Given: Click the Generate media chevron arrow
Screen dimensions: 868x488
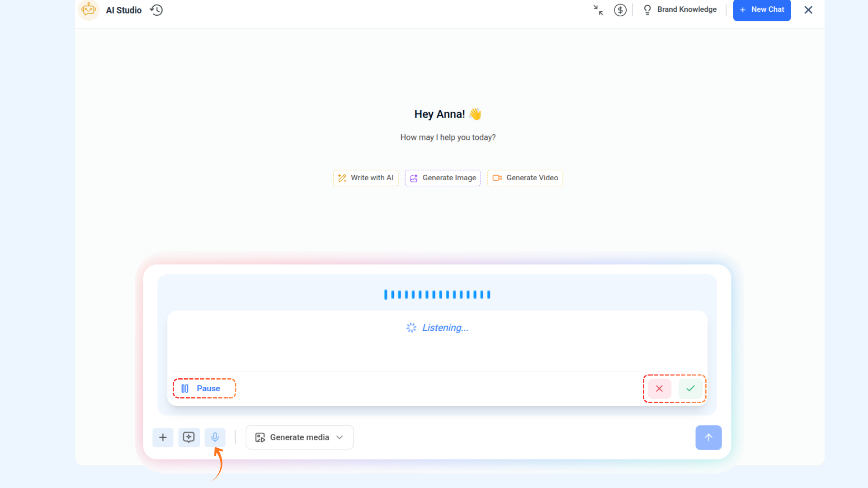Looking at the screenshot, I should [340, 437].
